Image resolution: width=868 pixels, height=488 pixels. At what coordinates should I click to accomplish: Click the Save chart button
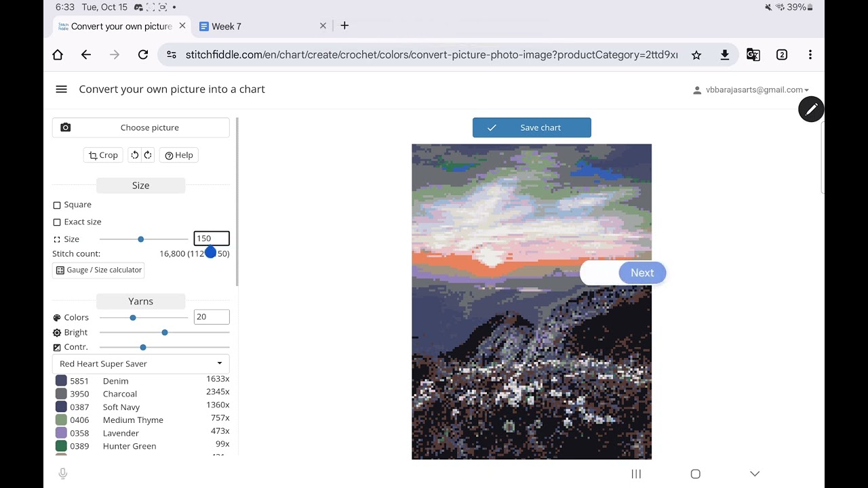532,127
